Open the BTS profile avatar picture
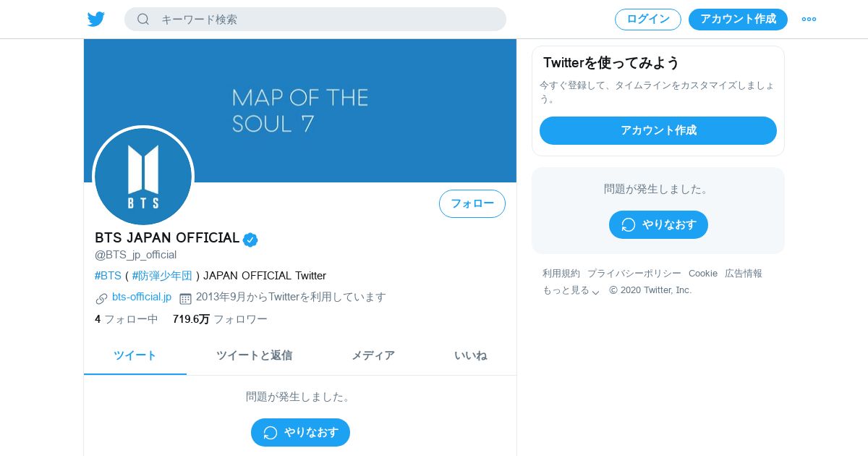 pyautogui.click(x=143, y=177)
